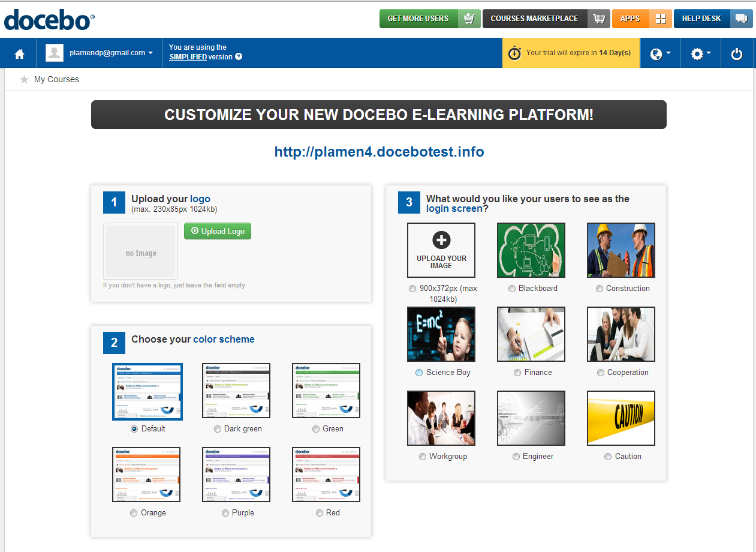Image resolution: width=756 pixels, height=552 pixels.
Task: Select the Green color scheme radio button
Action: (316, 429)
